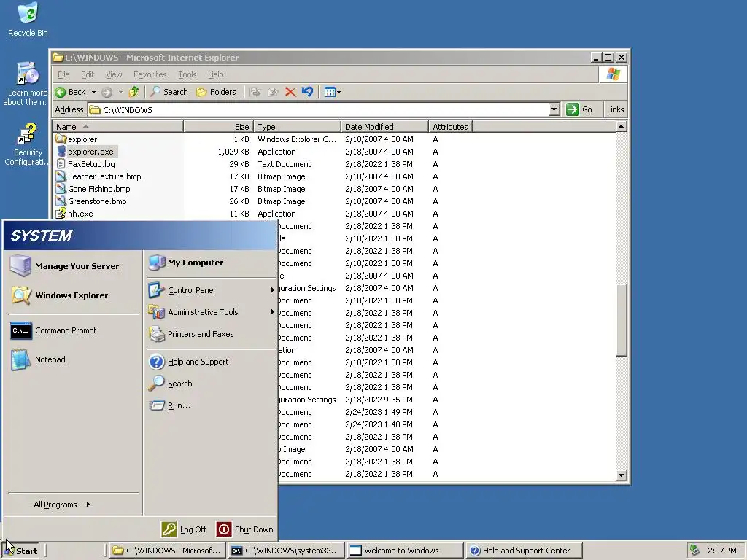The image size is (747, 560).
Task: Click the red Delete icon
Action: tap(290, 92)
